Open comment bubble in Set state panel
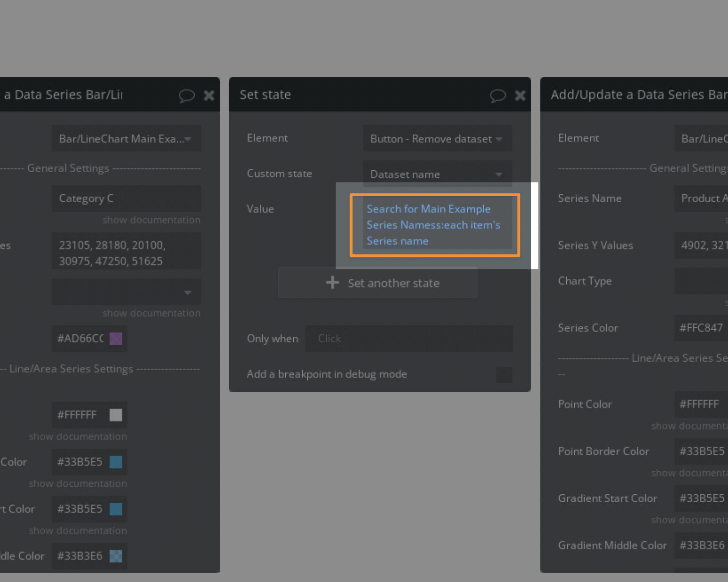 pyautogui.click(x=497, y=96)
